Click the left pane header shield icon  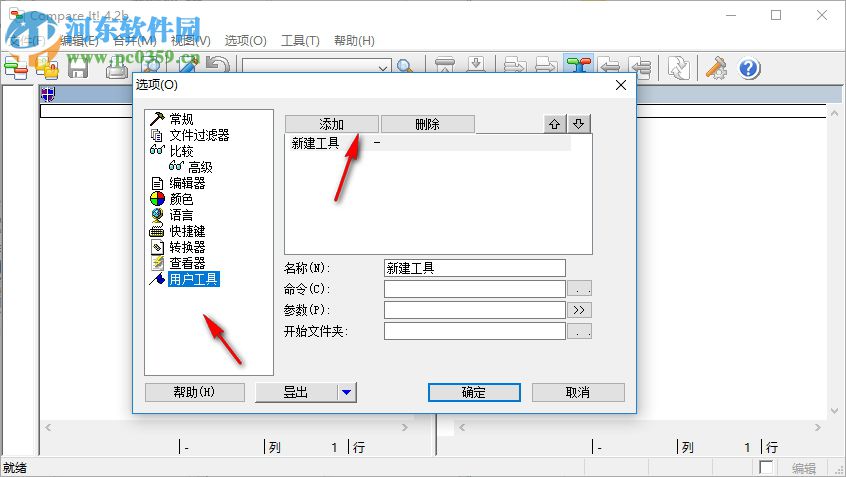click(x=47, y=95)
